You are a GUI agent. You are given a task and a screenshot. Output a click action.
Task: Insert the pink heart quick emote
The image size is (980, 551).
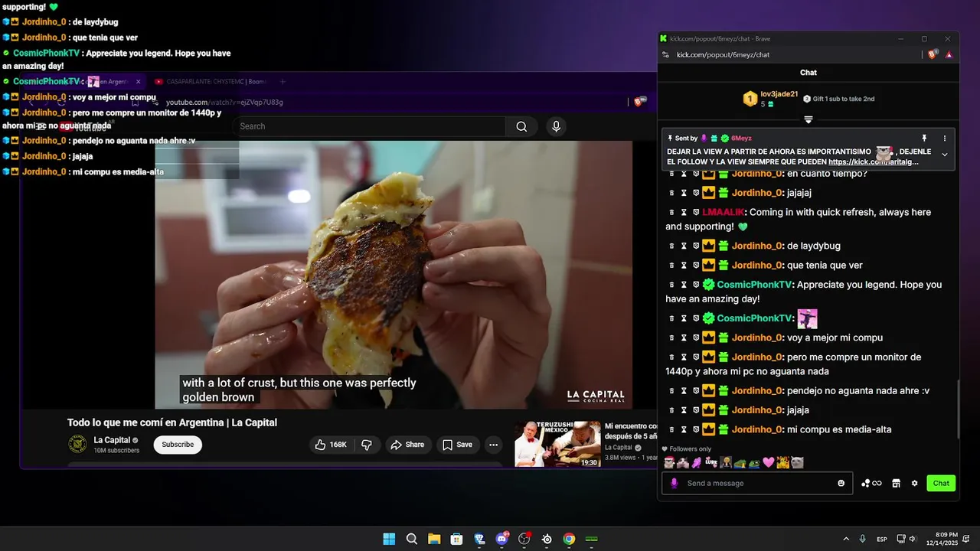tap(769, 462)
